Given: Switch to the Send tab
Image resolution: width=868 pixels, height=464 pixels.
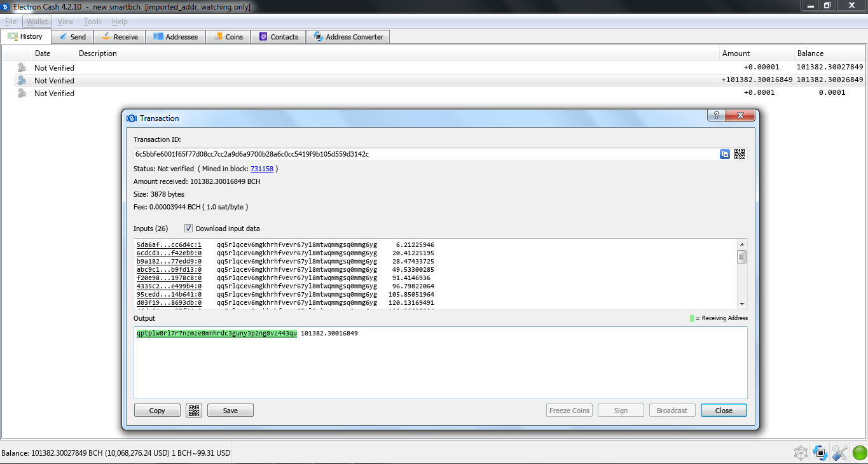Looking at the screenshot, I should (72, 37).
